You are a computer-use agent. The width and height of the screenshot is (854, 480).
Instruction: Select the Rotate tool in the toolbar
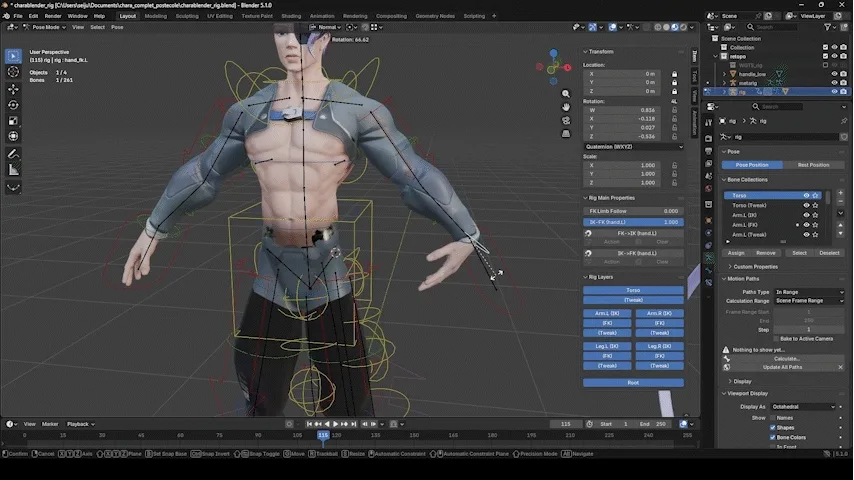pos(13,104)
